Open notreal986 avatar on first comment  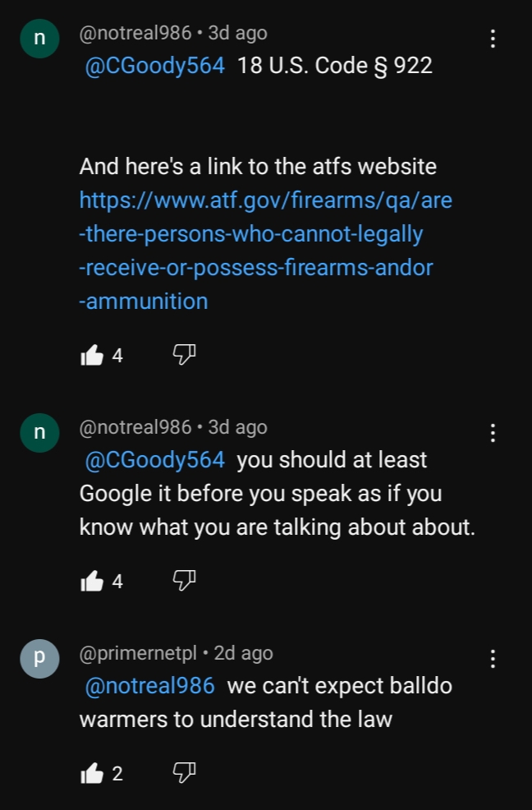(39, 39)
